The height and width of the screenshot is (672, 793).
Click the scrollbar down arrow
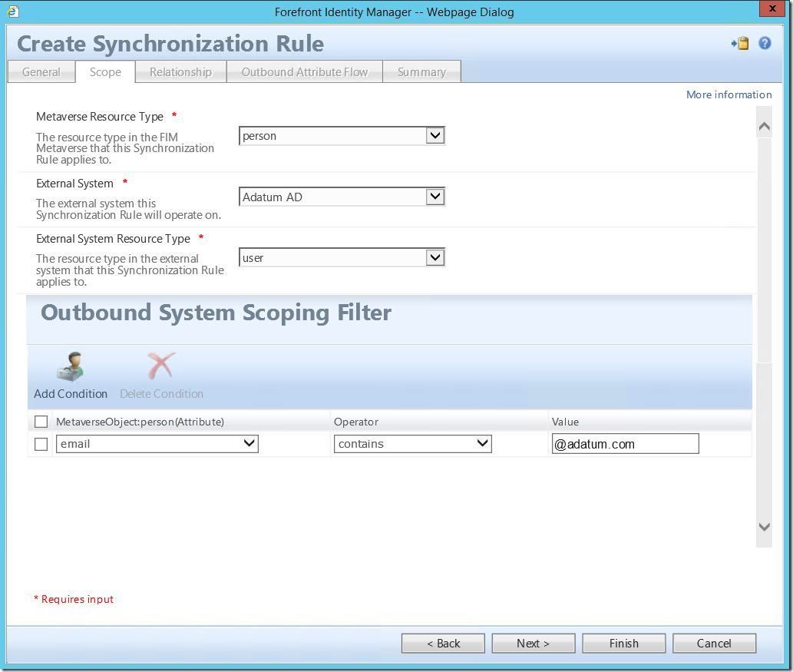pyautogui.click(x=764, y=527)
